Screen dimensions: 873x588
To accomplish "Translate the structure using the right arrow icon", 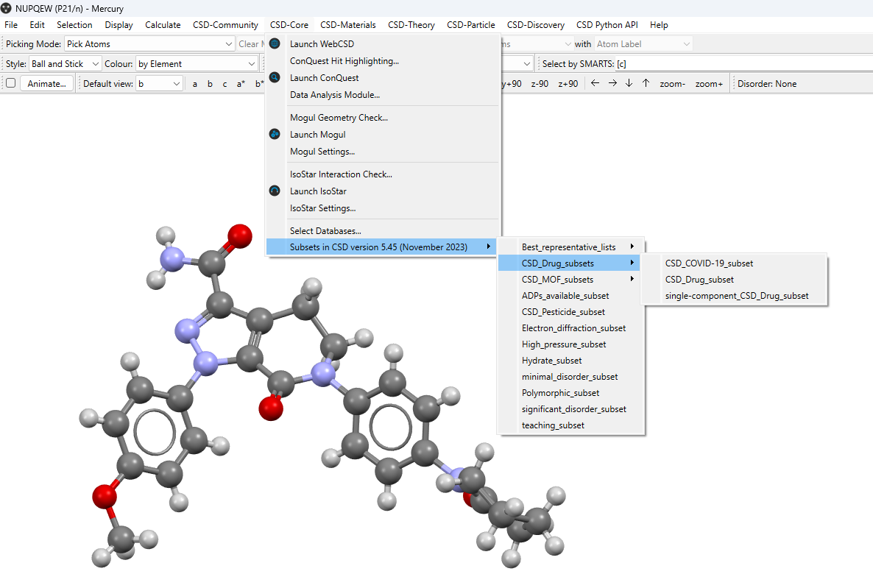I will tap(612, 83).
